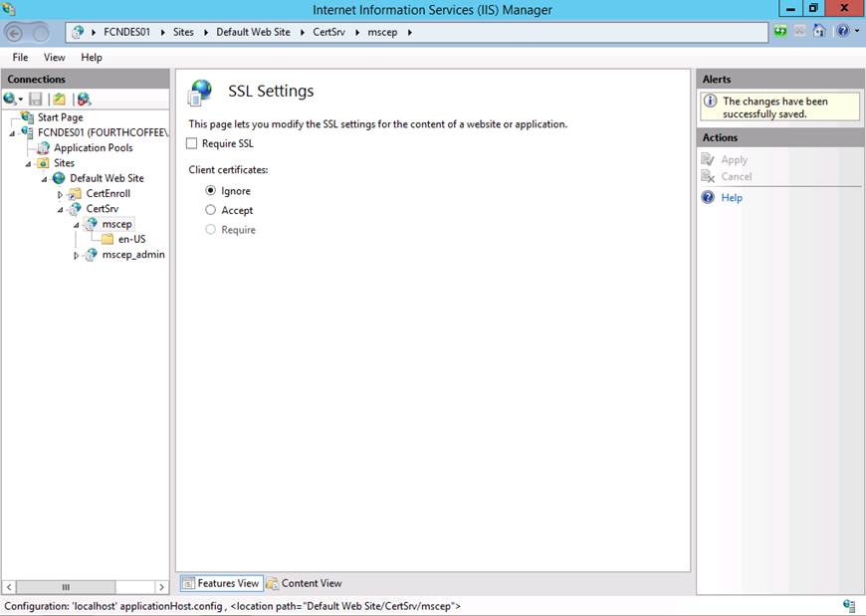This screenshot has height=616, width=866.
Task: Click the back navigation arrow
Action: (x=15, y=32)
